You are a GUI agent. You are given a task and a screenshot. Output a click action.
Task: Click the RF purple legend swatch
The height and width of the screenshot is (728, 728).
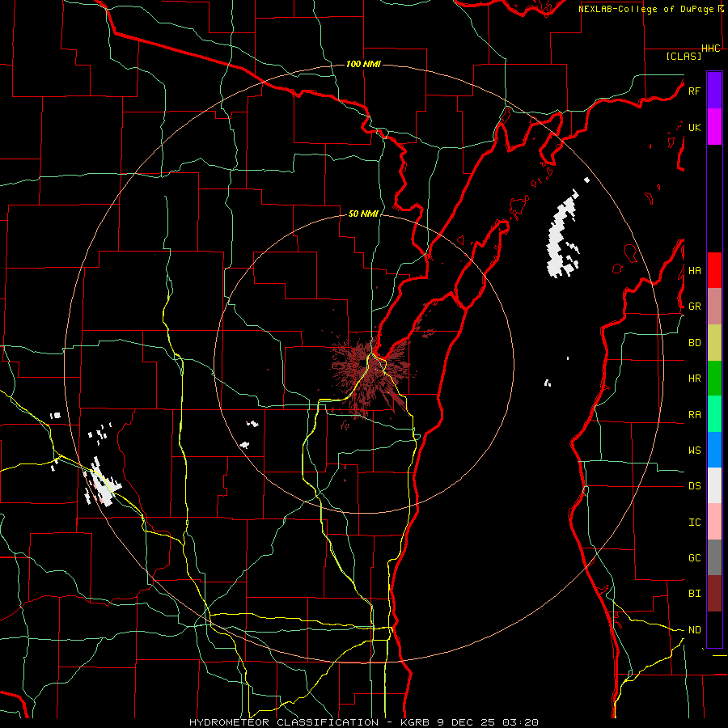714,91
